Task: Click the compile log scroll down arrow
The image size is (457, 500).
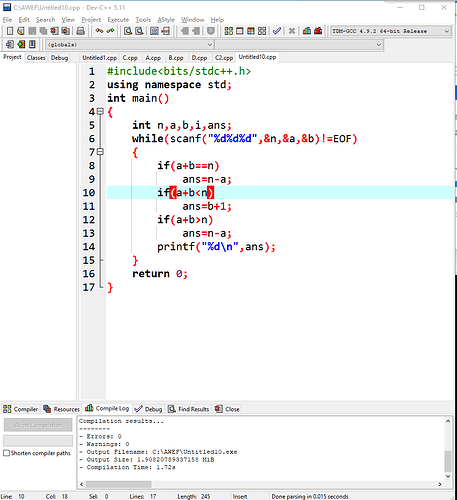Action: pyautogui.click(x=448, y=476)
